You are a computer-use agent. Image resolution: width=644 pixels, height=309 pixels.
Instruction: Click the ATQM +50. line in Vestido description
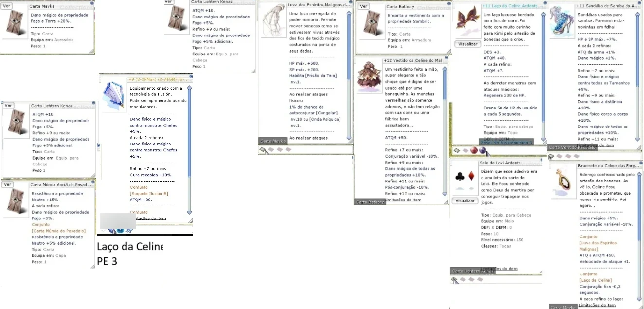397,138
